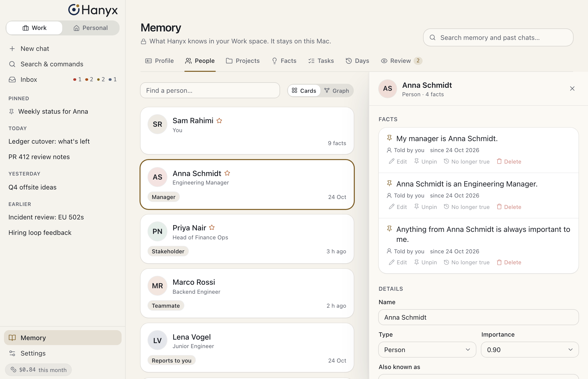Open Settings from the sidebar sliders icon

(x=12, y=353)
